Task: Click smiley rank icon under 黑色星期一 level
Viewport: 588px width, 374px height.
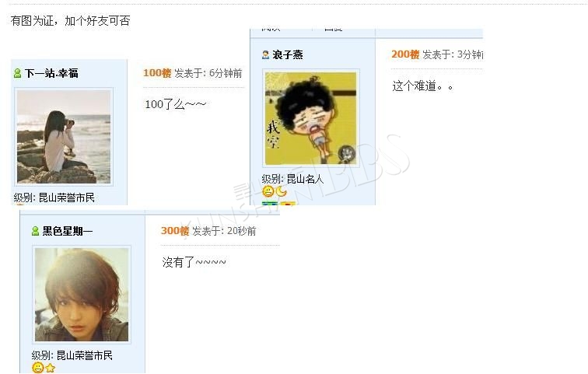Action: [x=38, y=368]
